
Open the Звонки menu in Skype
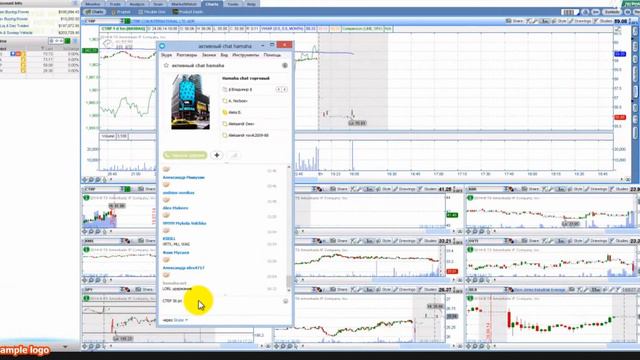pyautogui.click(x=209, y=55)
